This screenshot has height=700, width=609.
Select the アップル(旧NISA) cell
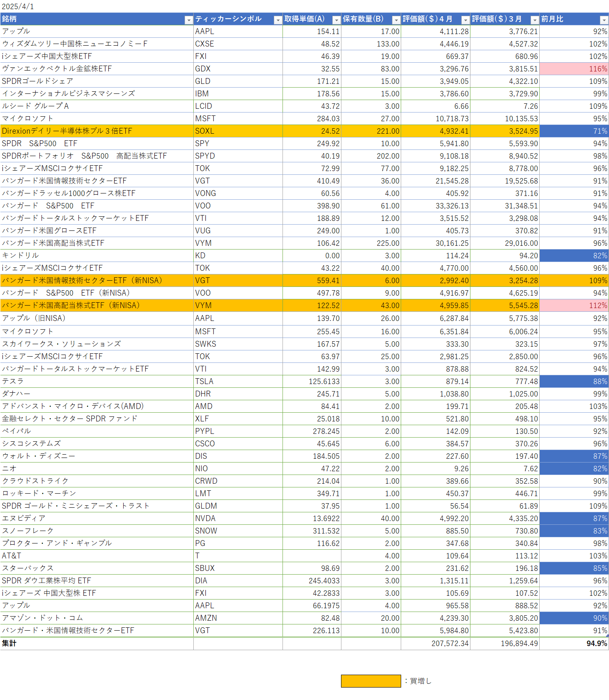(97, 318)
